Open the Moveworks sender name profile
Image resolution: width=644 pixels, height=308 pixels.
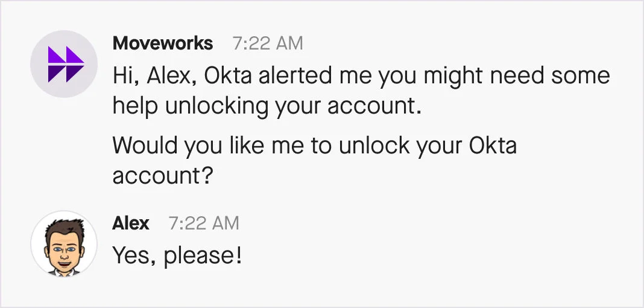coord(163,43)
